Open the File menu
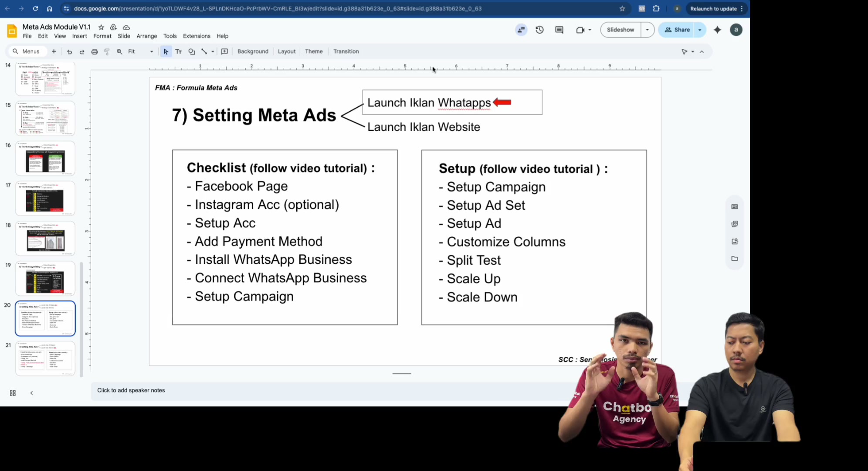The image size is (868, 471). point(27,36)
